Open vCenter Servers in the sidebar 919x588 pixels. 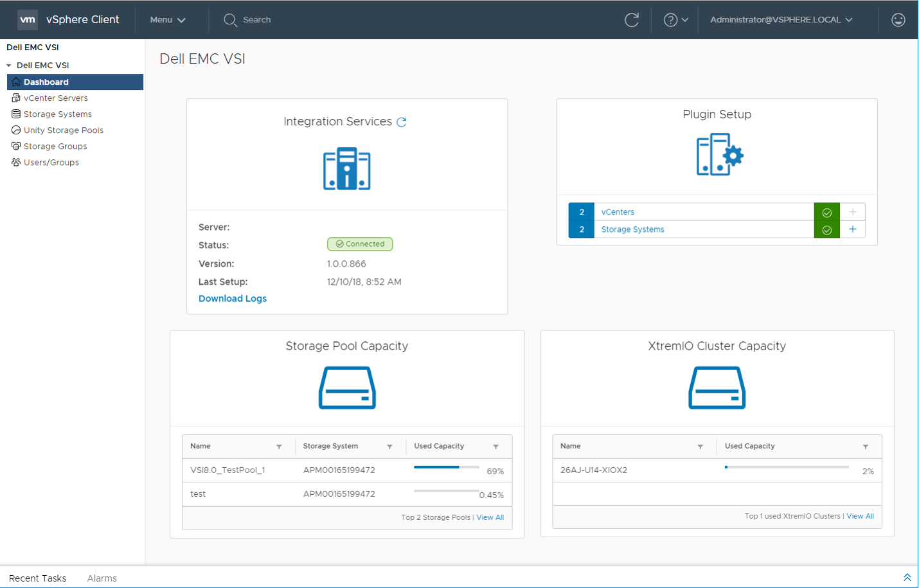coord(56,98)
